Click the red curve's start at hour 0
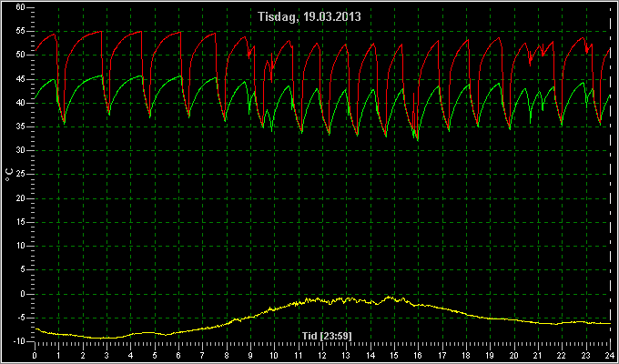This screenshot has height=364, width=619. pos(36,50)
